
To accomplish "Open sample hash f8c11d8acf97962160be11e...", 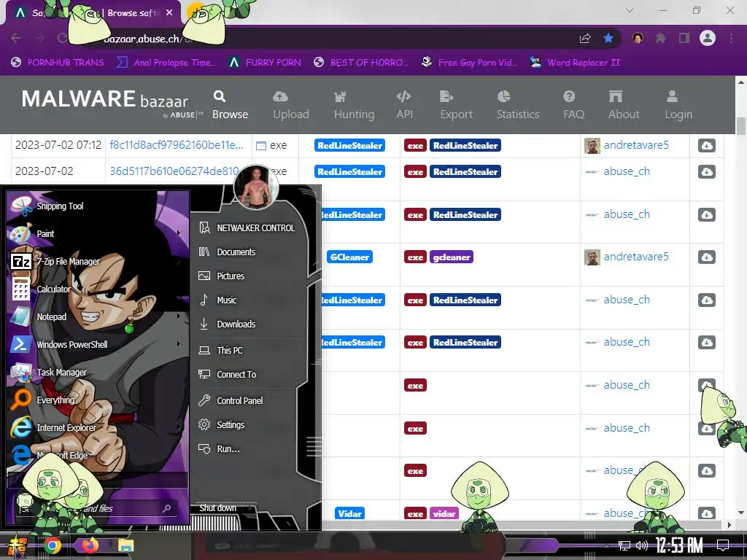I will click(177, 145).
